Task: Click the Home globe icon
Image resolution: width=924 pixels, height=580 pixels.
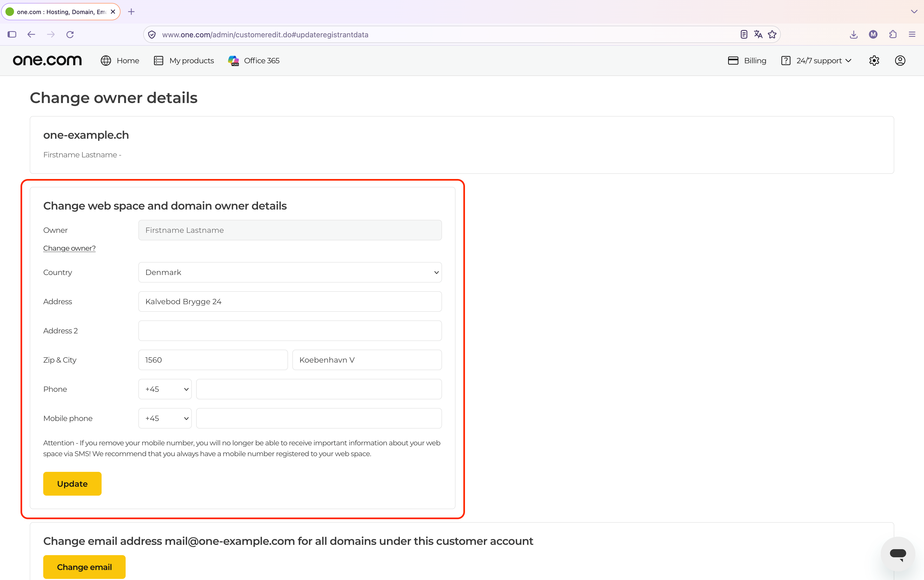Action: point(106,61)
